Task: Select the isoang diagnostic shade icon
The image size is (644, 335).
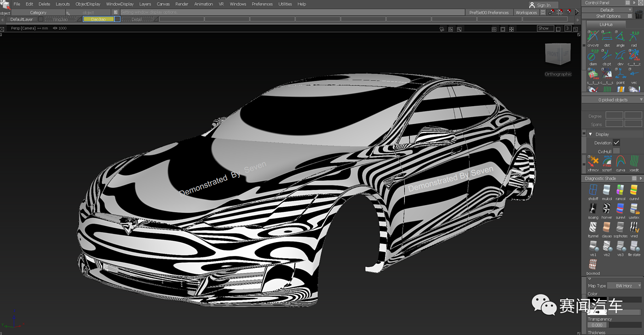Action: tap(593, 209)
